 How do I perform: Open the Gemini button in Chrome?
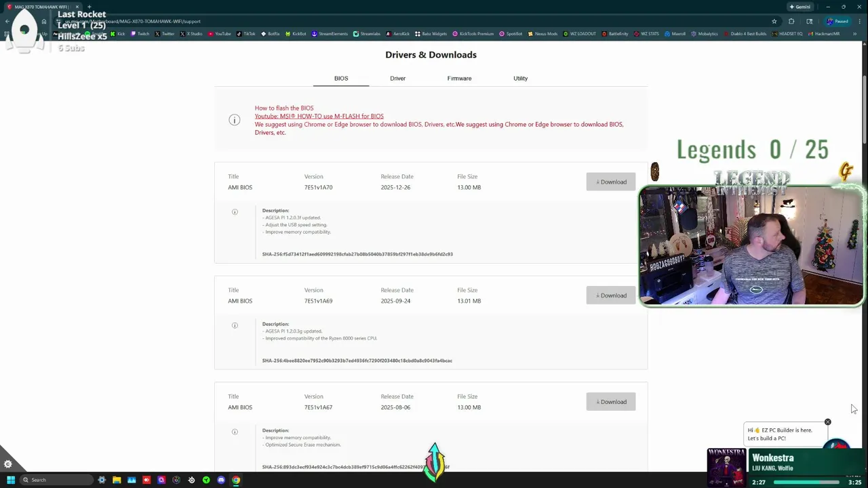(x=800, y=7)
